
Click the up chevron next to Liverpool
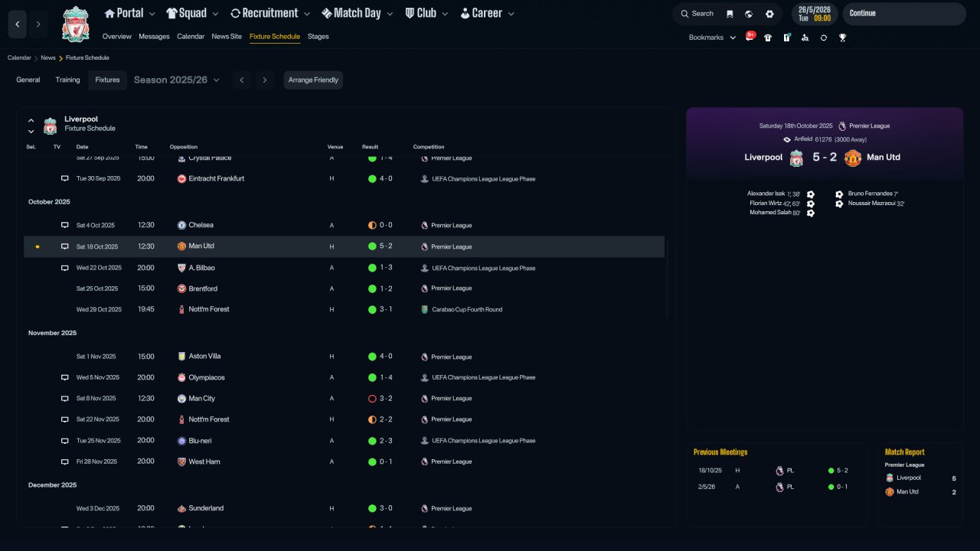tap(31, 120)
